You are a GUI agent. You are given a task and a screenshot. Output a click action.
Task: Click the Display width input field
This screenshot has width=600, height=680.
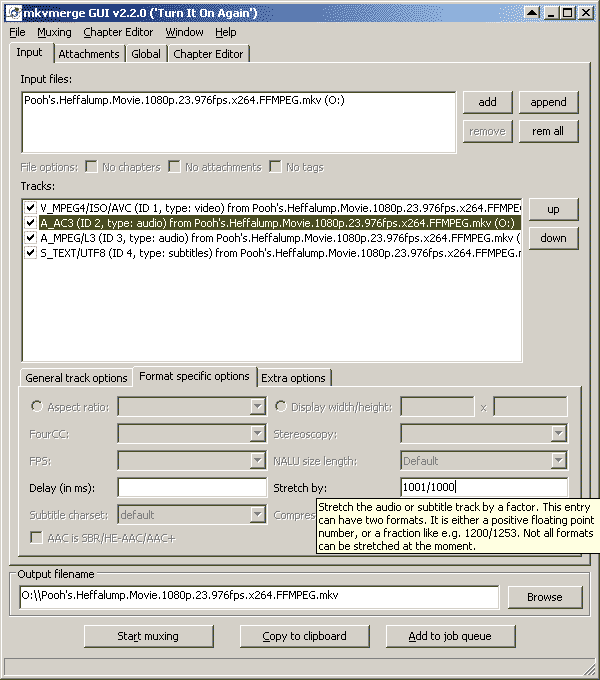tap(437, 407)
